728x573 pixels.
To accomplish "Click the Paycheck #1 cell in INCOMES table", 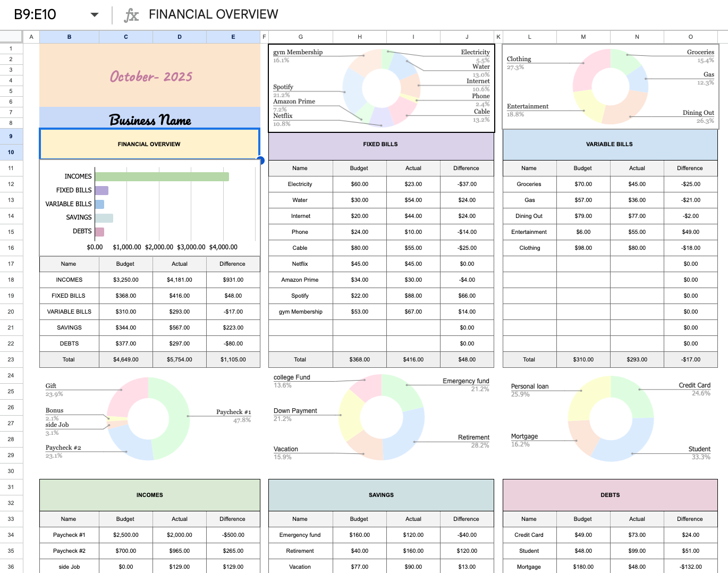I will [69, 535].
